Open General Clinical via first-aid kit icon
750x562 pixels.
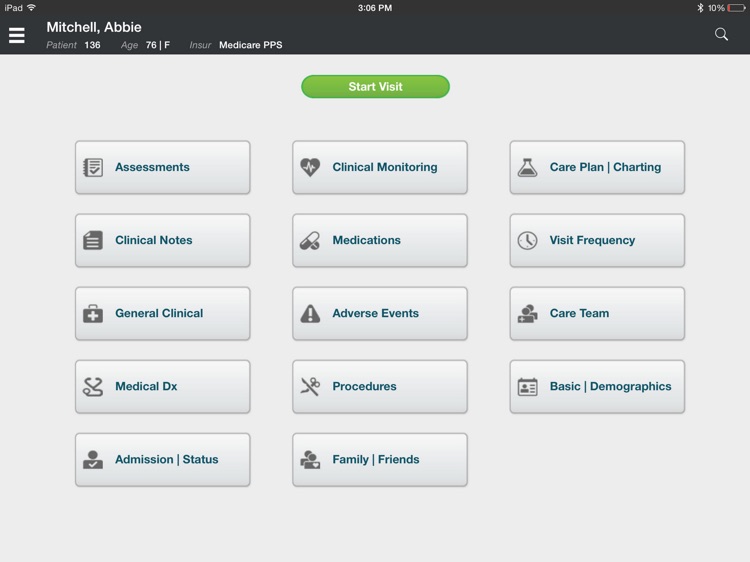point(93,314)
